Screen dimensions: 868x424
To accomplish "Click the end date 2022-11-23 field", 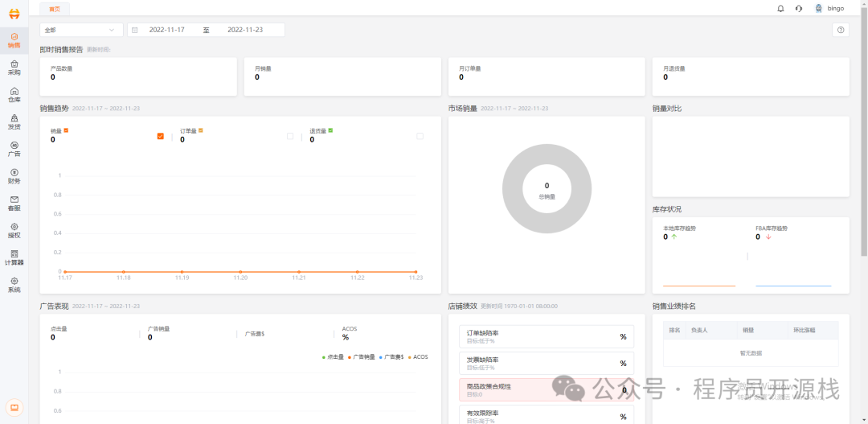I will coord(245,30).
